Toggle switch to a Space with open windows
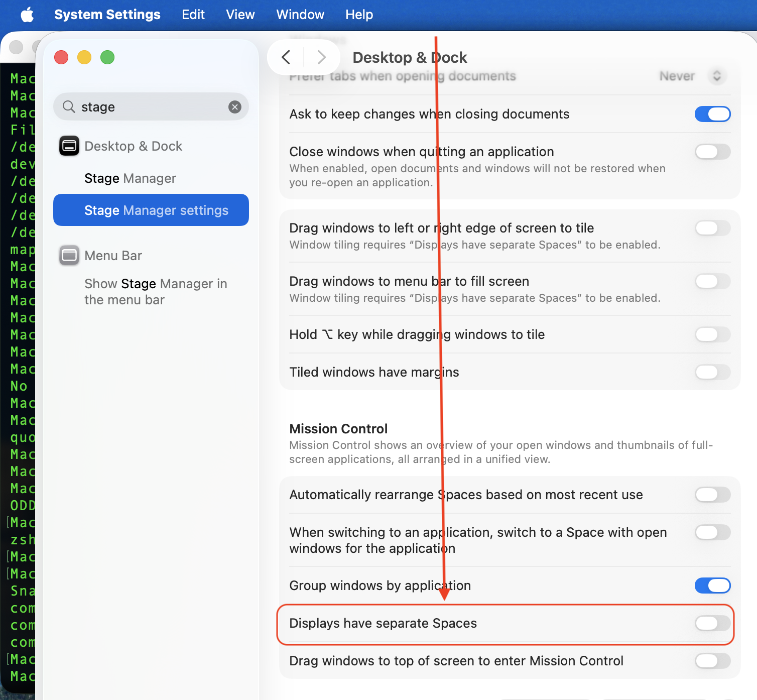The width and height of the screenshot is (757, 700). click(x=712, y=532)
